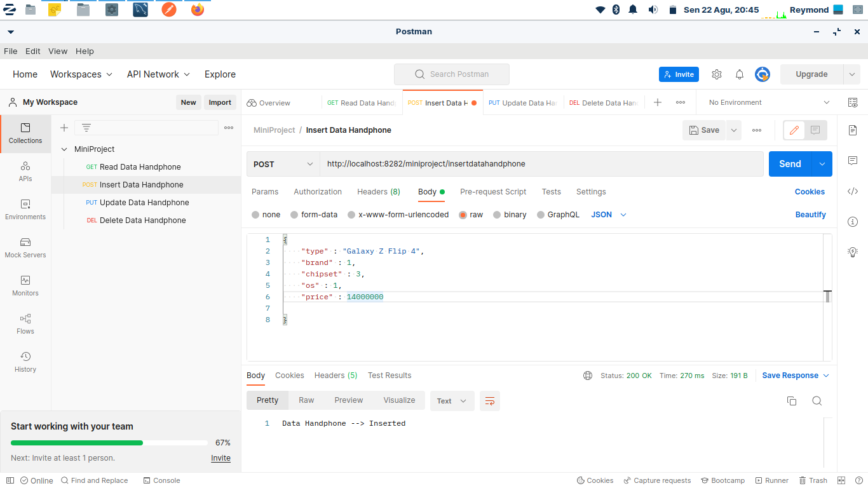Click the Import button
The width and height of the screenshot is (868, 488).
tap(220, 102)
